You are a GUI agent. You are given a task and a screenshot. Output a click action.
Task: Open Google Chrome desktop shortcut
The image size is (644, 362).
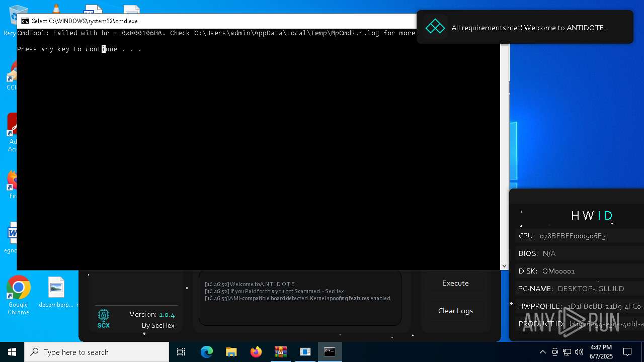[18, 296]
